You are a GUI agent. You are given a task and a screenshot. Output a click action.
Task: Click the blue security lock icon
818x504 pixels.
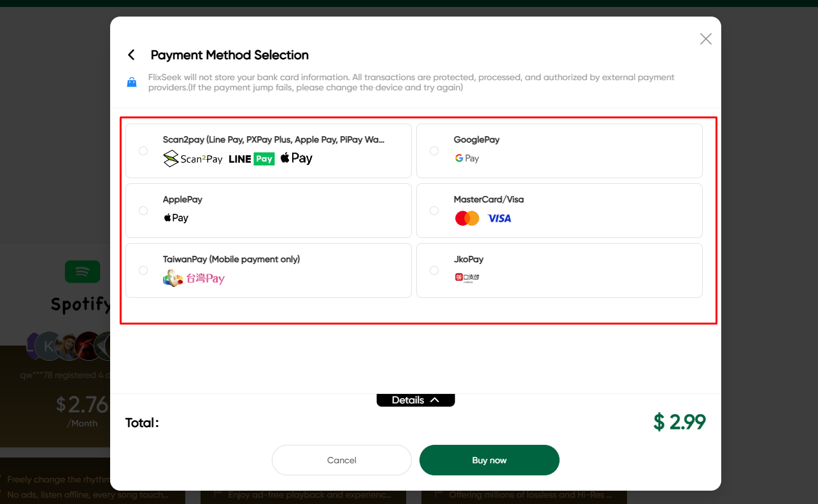(131, 81)
